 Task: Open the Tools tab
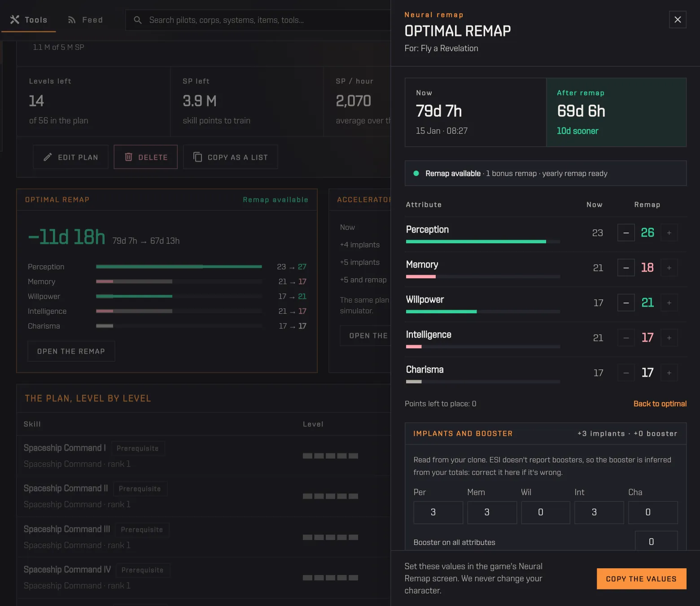click(x=29, y=20)
